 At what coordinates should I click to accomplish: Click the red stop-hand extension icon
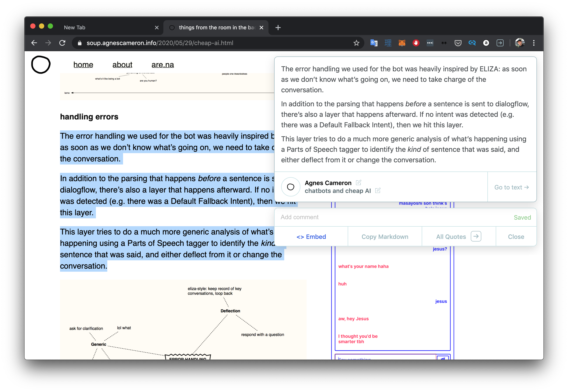(416, 43)
